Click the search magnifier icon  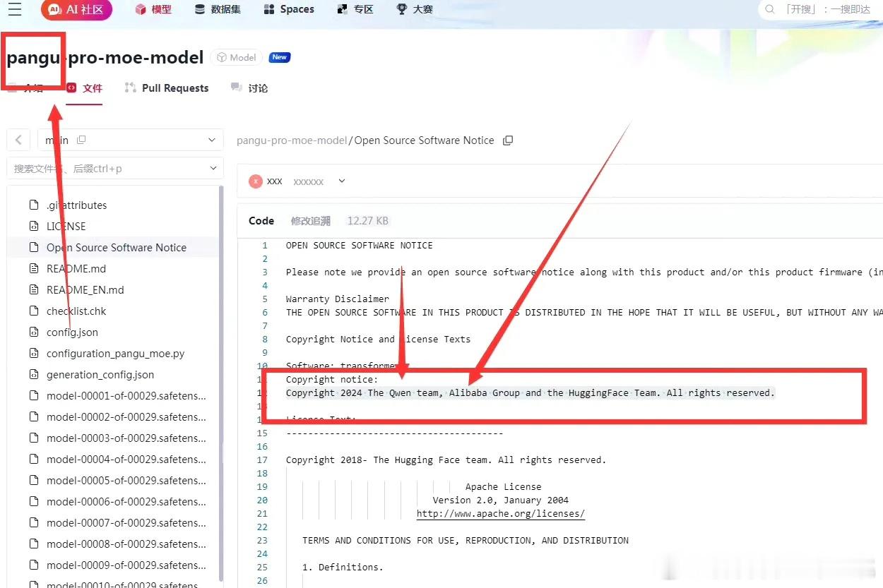pos(769,9)
